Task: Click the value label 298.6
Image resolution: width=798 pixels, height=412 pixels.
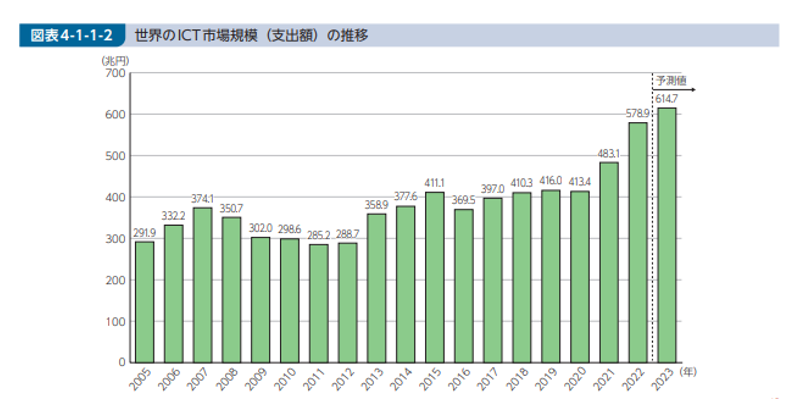Action: 289,230
